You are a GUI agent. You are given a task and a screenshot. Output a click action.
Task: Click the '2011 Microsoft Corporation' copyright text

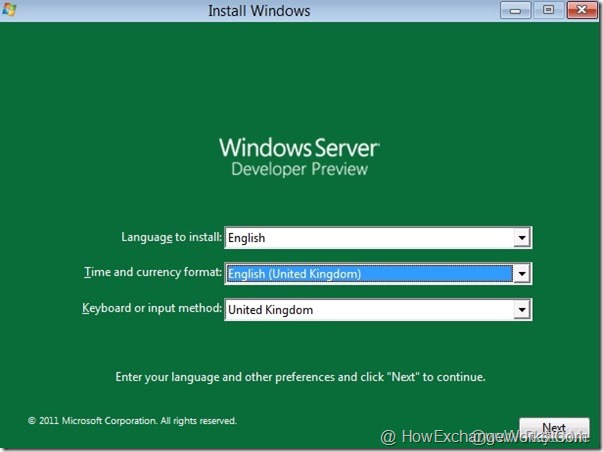pyautogui.click(x=132, y=421)
